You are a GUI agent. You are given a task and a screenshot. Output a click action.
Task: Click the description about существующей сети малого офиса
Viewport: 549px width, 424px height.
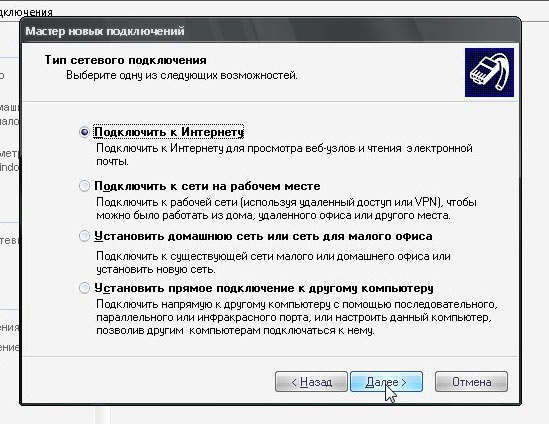coord(273,263)
